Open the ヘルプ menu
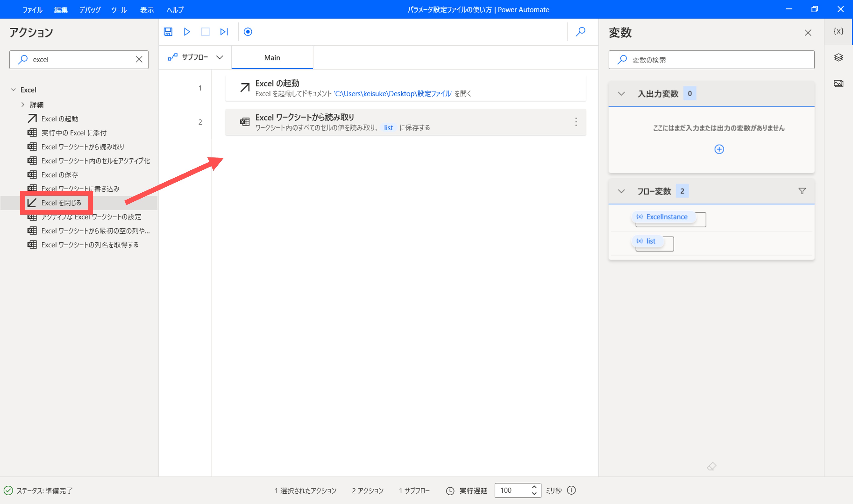The height and width of the screenshot is (504, 853). pos(175,10)
